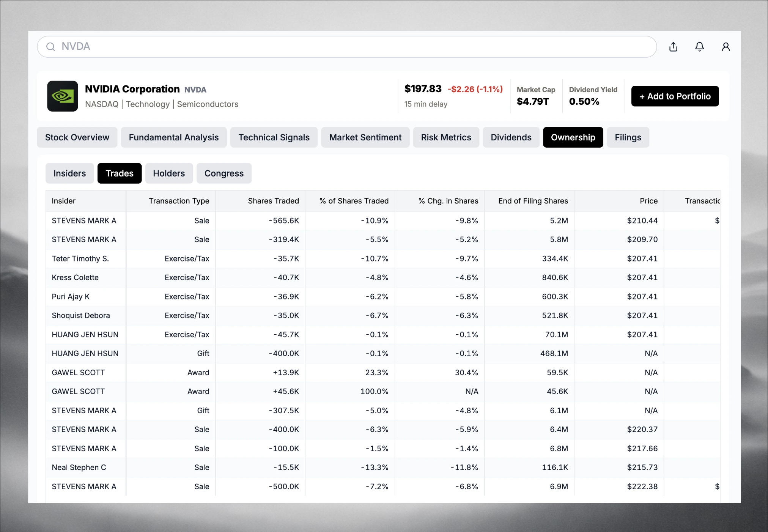
Task: Click the -$2.26 (-1.1%) price change
Action: click(475, 89)
